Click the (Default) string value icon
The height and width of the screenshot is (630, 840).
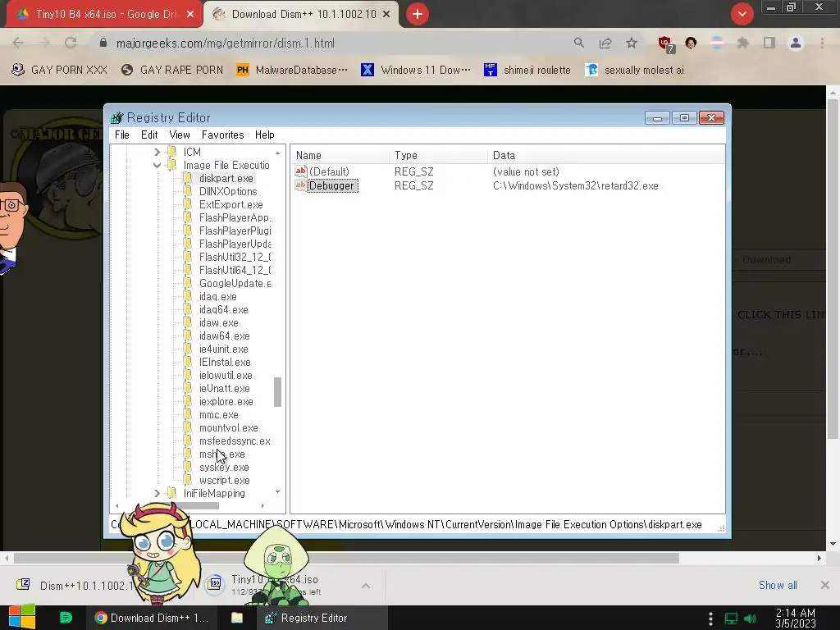click(x=300, y=171)
